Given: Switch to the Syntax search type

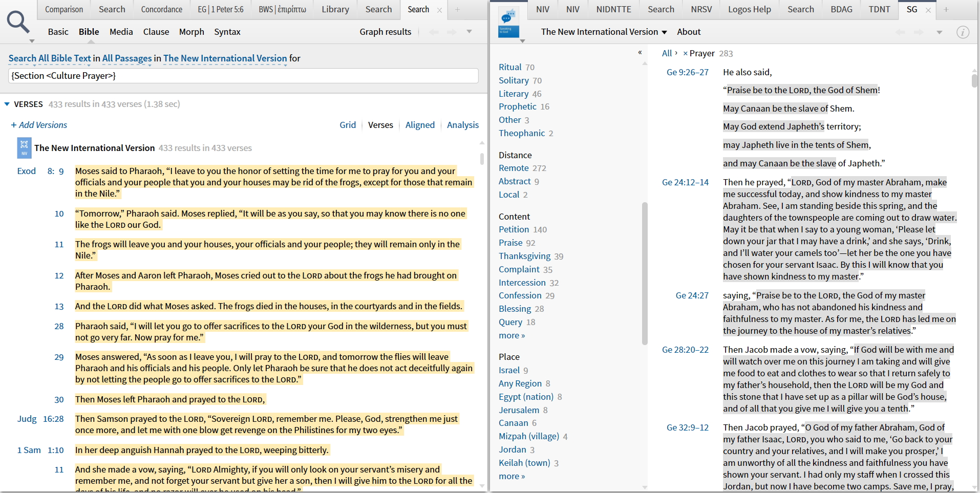Looking at the screenshot, I should [x=227, y=32].
